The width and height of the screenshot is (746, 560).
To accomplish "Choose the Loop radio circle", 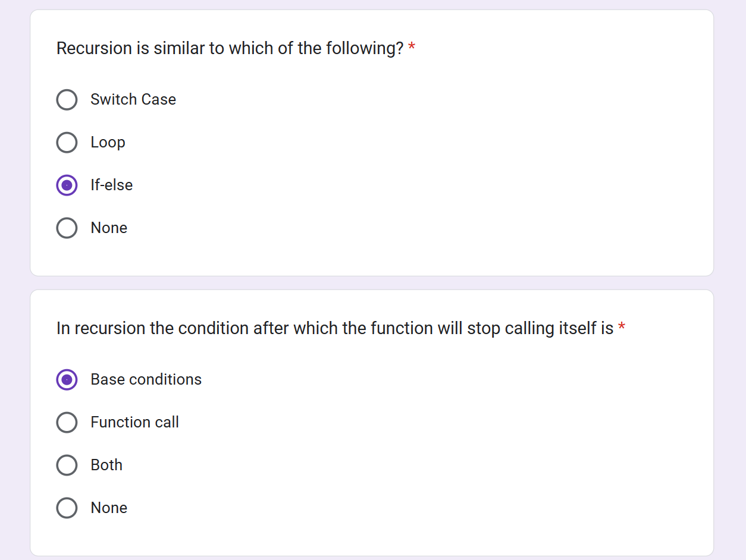I will click(x=67, y=143).
